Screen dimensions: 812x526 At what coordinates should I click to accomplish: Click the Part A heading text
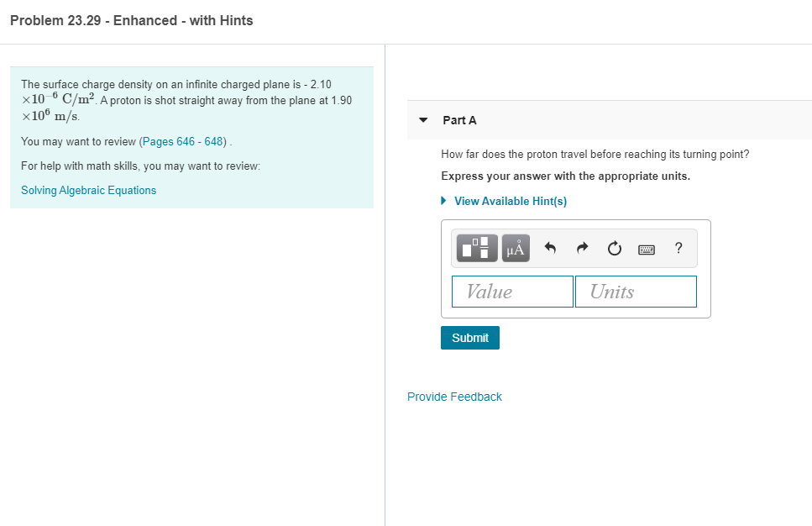pyautogui.click(x=459, y=120)
